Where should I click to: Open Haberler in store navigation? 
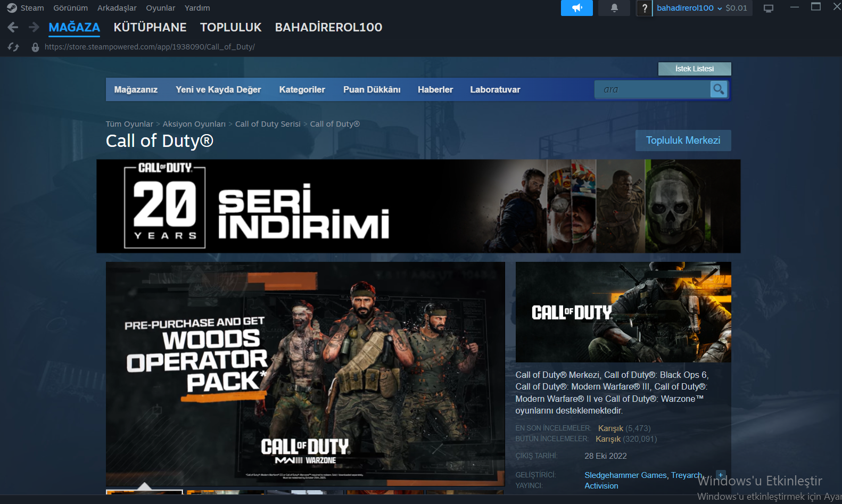(435, 89)
